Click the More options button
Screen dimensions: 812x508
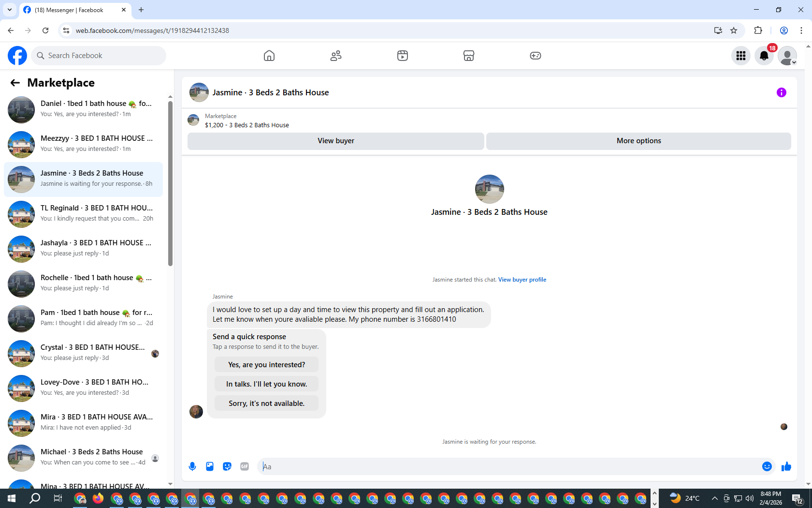[x=638, y=141]
